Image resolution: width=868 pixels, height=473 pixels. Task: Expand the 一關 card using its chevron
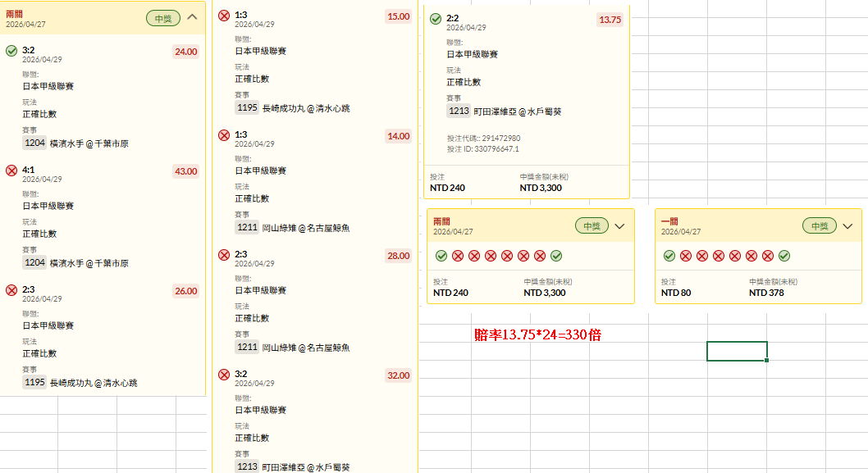coord(847,226)
